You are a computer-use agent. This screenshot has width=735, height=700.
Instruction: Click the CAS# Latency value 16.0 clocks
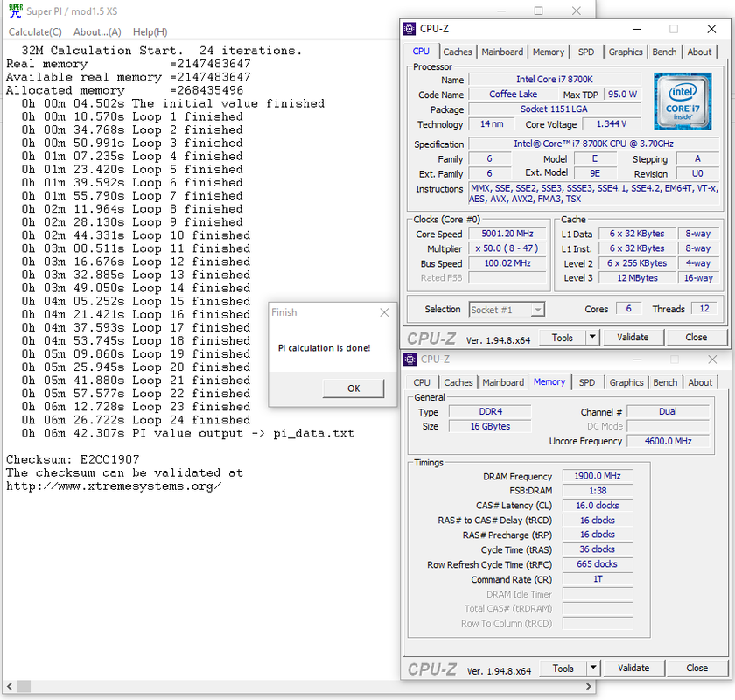pyautogui.click(x=597, y=506)
